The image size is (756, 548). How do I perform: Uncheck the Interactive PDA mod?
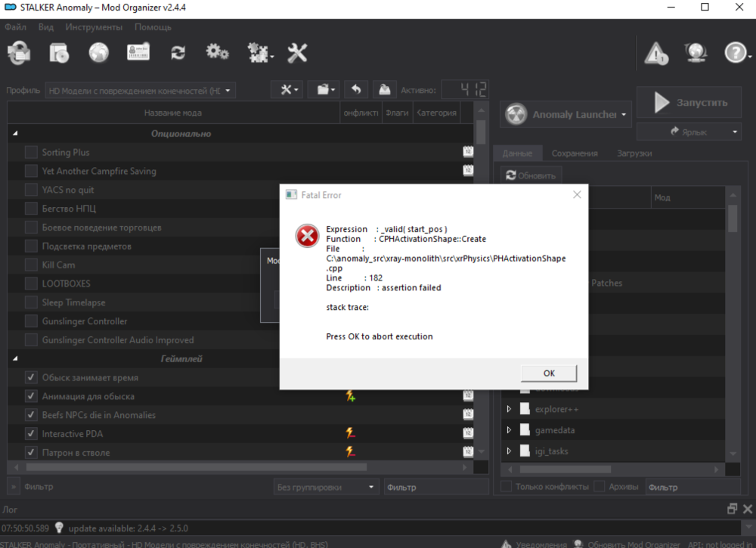tap(31, 434)
